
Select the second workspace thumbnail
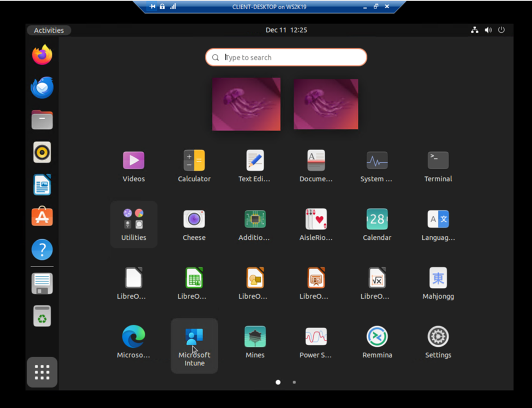click(326, 104)
